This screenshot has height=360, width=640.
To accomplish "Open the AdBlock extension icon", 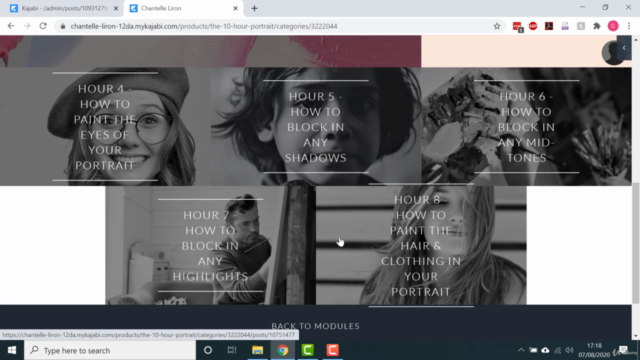I will (x=533, y=26).
